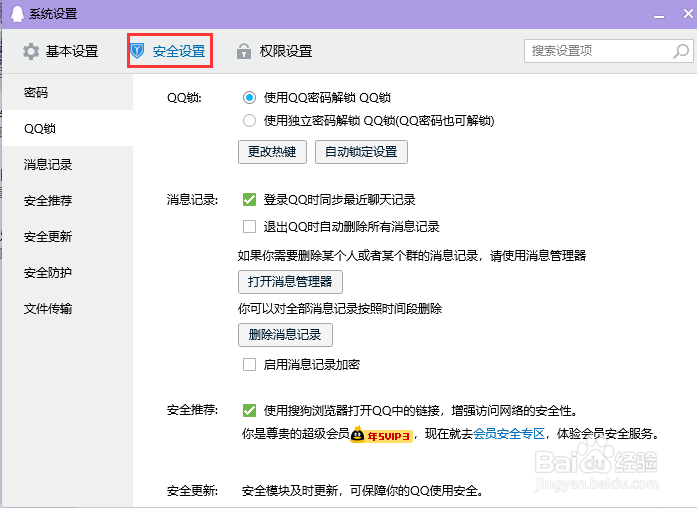The height and width of the screenshot is (508, 697).
Task: Click the QQ penguin logo in title bar
Action: pyautogui.click(x=17, y=13)
